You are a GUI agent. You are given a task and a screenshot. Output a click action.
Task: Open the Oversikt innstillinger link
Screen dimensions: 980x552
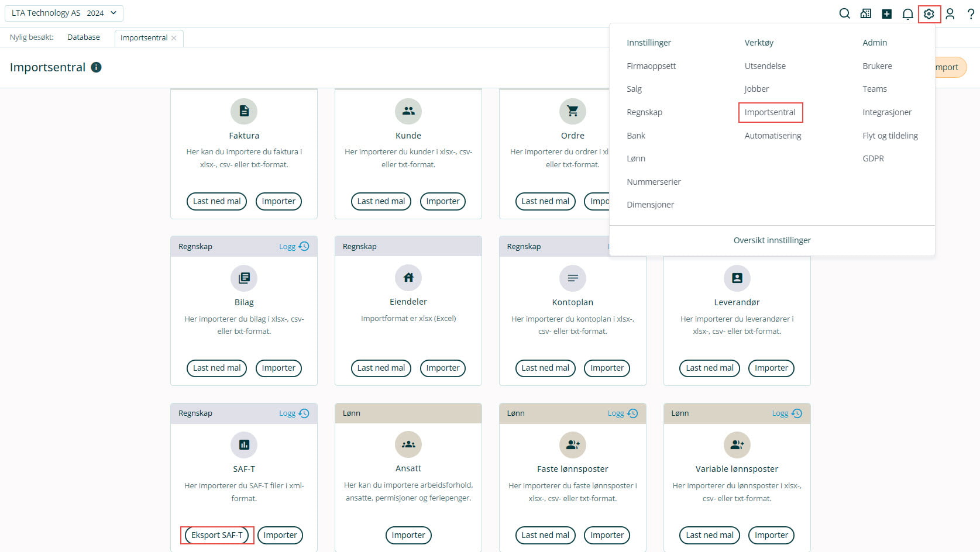[x=772, y=240]
